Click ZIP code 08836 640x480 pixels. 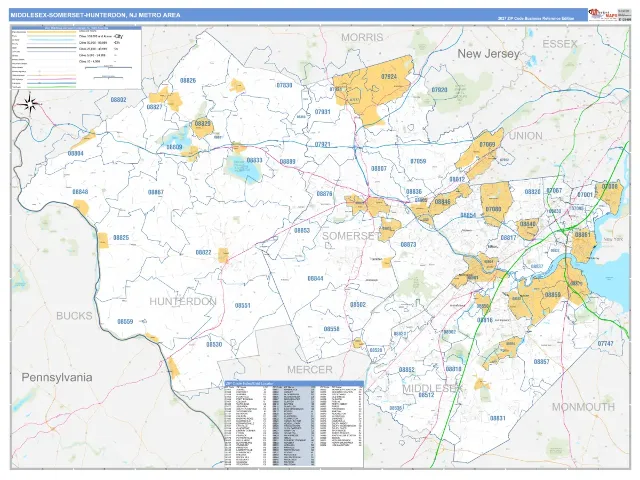tap(414, 191)
